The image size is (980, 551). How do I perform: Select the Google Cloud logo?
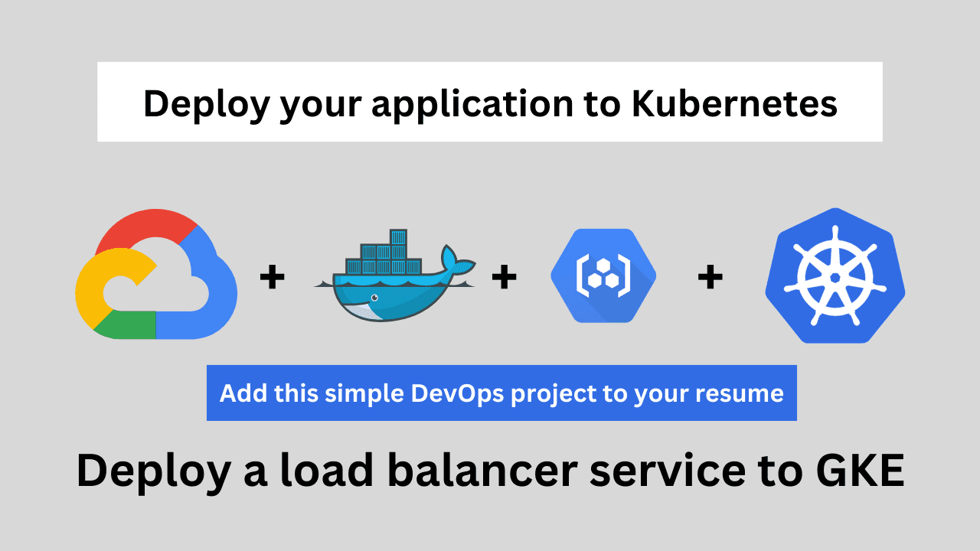coord(155,273)
